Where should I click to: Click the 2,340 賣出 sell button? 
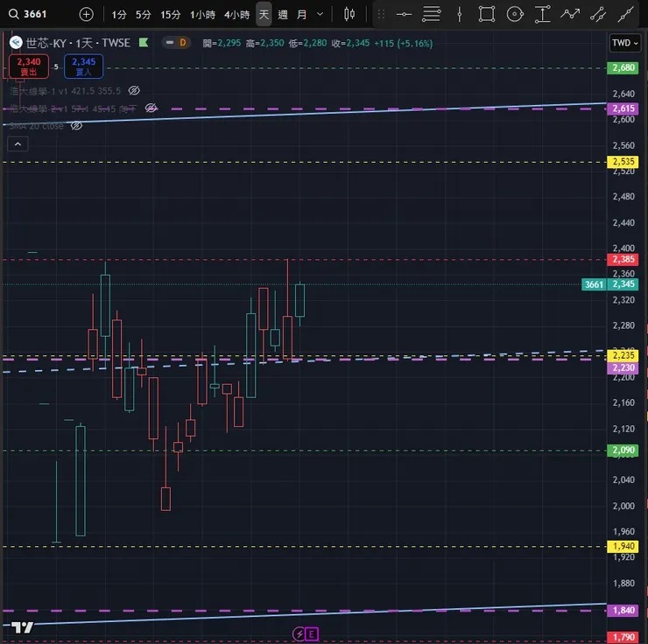(29, 66)
